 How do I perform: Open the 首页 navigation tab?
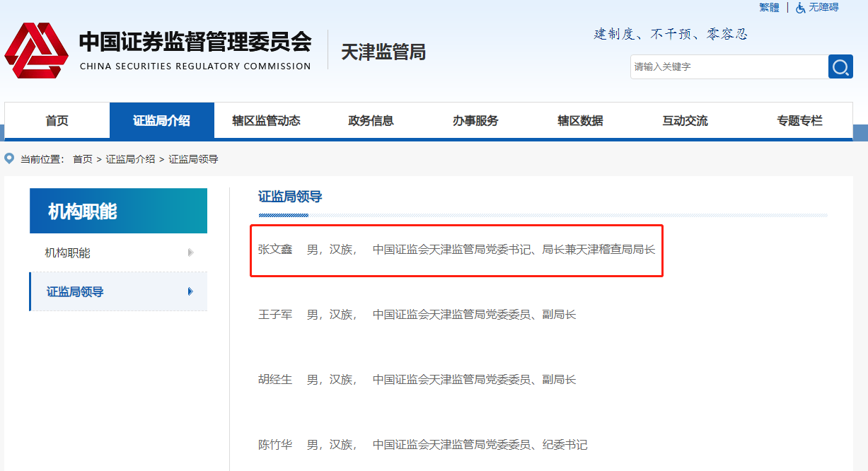(x=57, y=120)
